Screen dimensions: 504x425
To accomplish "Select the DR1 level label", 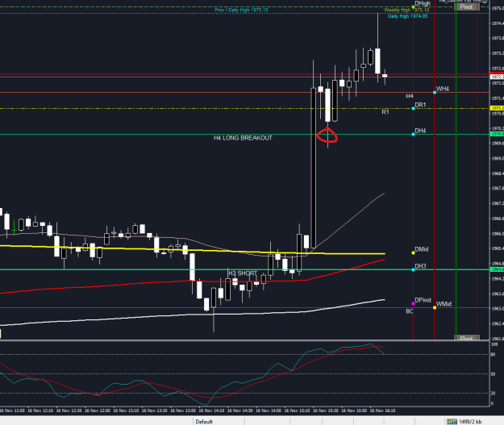I will click(x=420, y=105).
